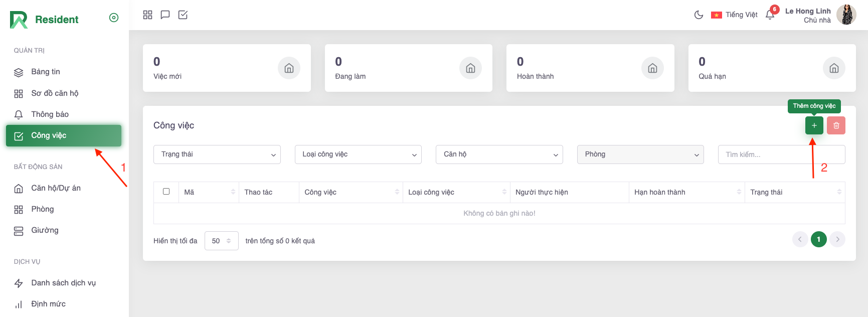This screenshot has height=317, width=868.
Task: Toggle dark mode with moon icon
Action: (x=699, y=15)
